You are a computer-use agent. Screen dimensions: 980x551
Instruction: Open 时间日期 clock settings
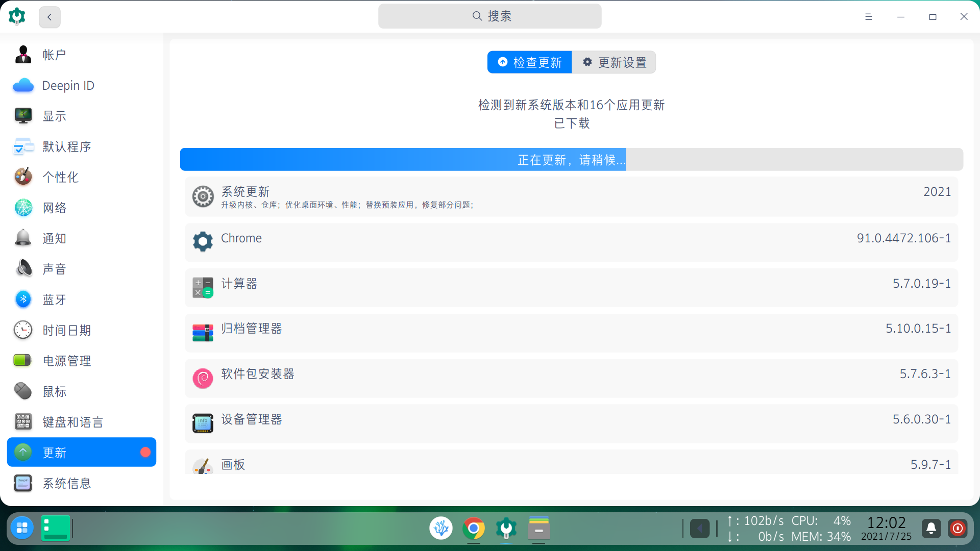[23, 330]
